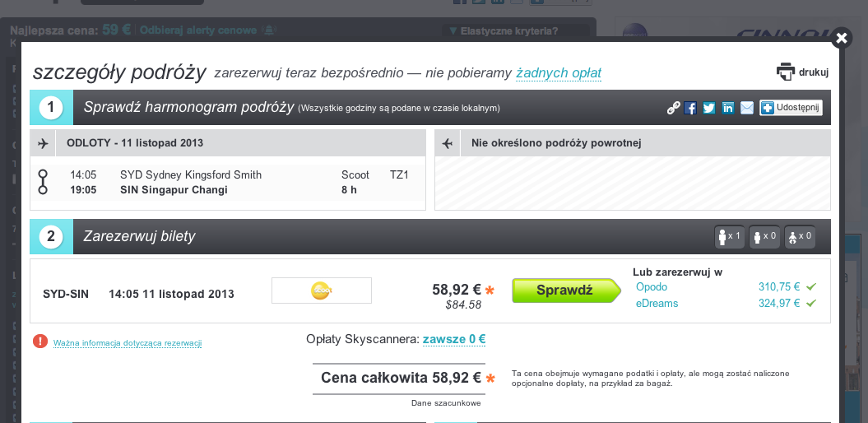
Task: Copy link with the chain icon
Action: [x=673, y=108]
